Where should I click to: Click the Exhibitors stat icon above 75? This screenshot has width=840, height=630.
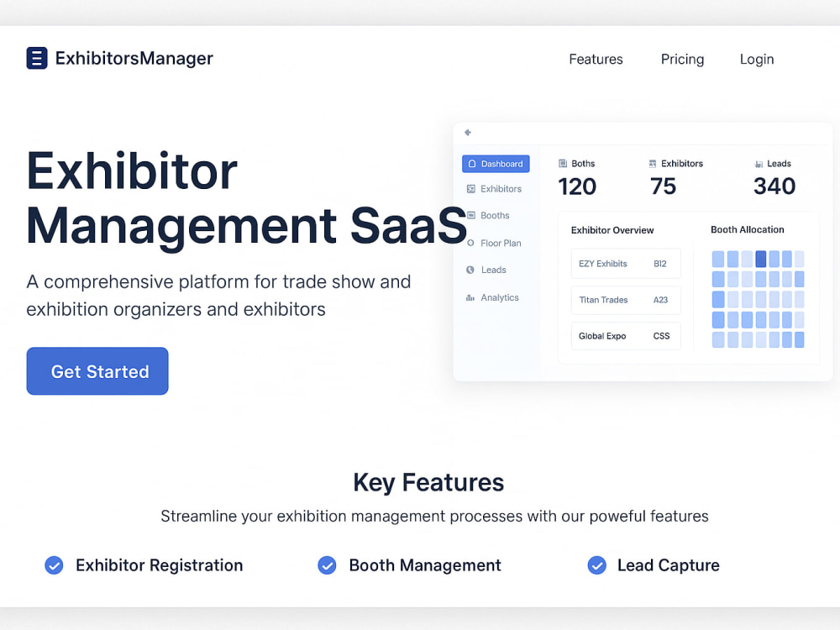point(653,164)
